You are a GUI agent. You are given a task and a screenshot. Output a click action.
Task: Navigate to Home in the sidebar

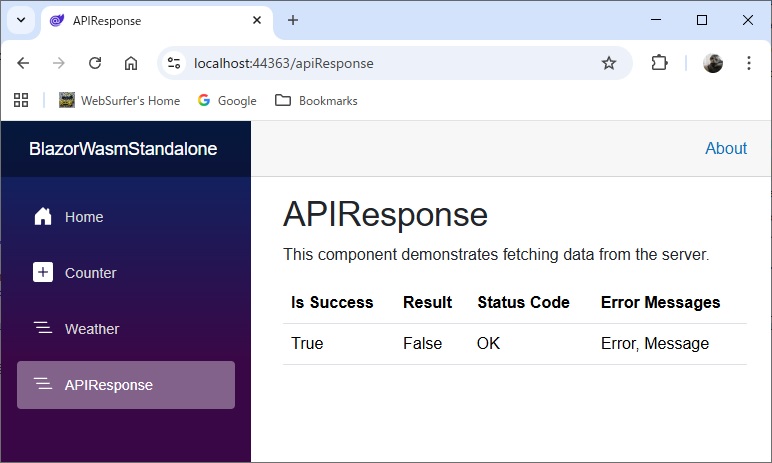click(x=126, y=217)
